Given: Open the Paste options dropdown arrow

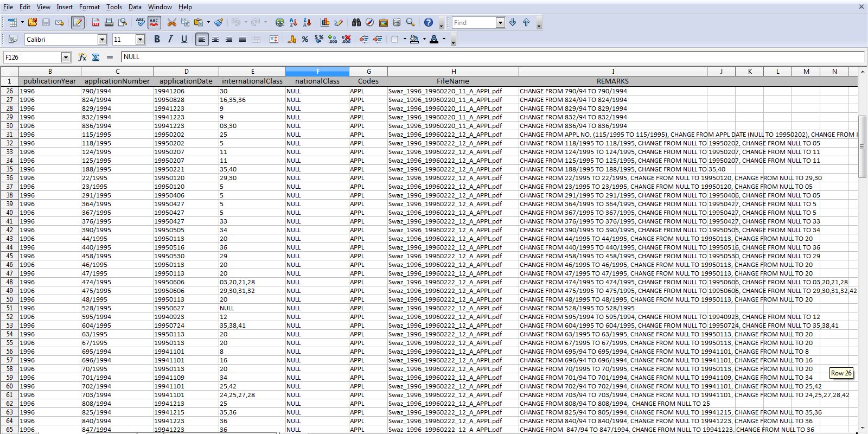Looking at the screenshot, I should (208, 22).
